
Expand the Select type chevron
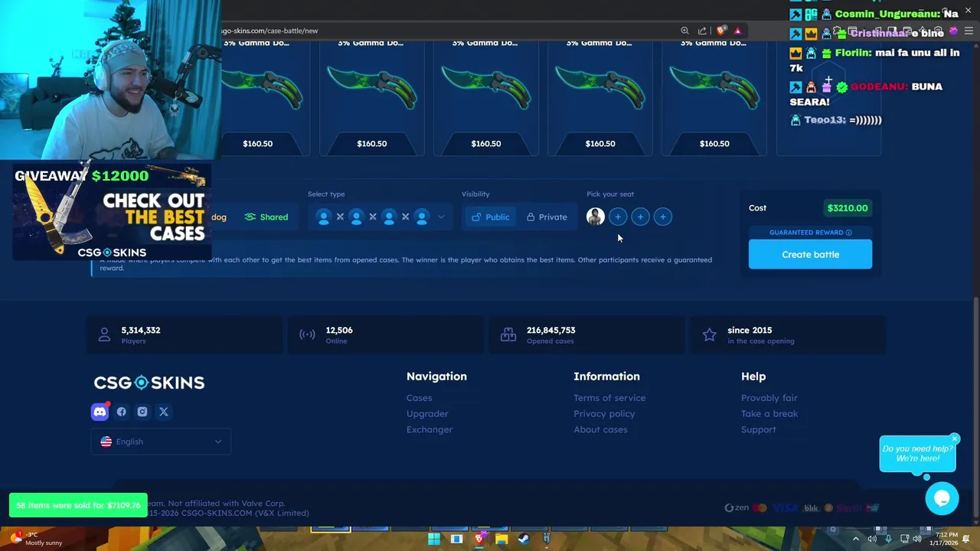[x=441, y=217]
